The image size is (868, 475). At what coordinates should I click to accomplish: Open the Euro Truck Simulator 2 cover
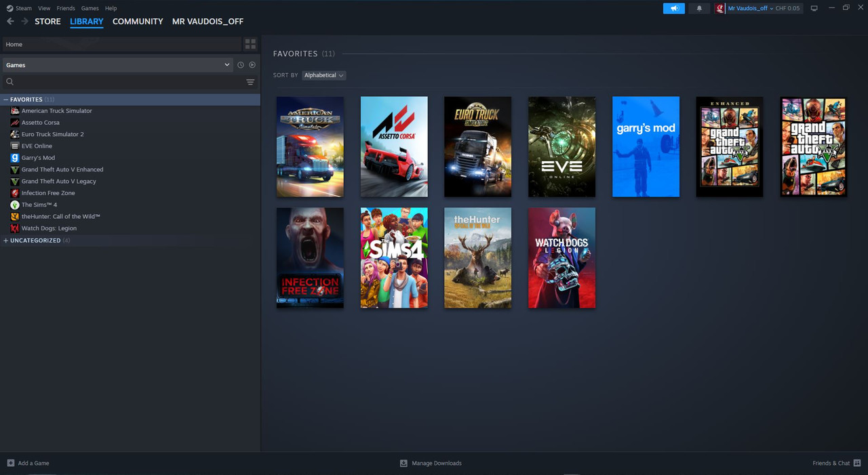[x=478, y=147]
